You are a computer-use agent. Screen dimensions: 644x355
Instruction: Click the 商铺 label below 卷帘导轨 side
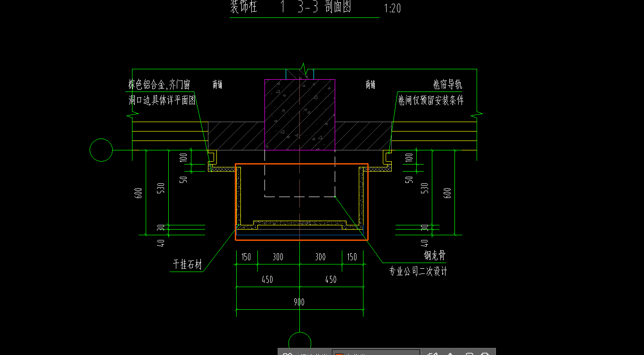pos(371,85)
